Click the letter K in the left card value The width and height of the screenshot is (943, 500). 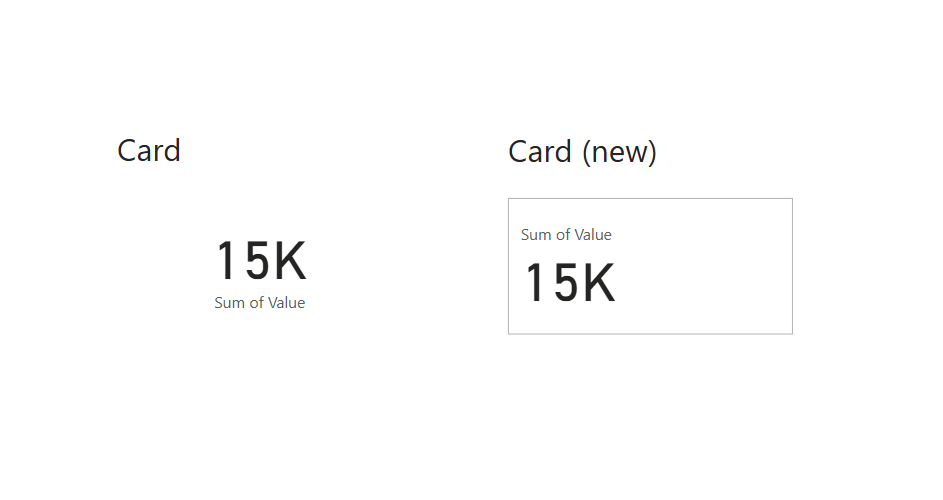(289, 261)
